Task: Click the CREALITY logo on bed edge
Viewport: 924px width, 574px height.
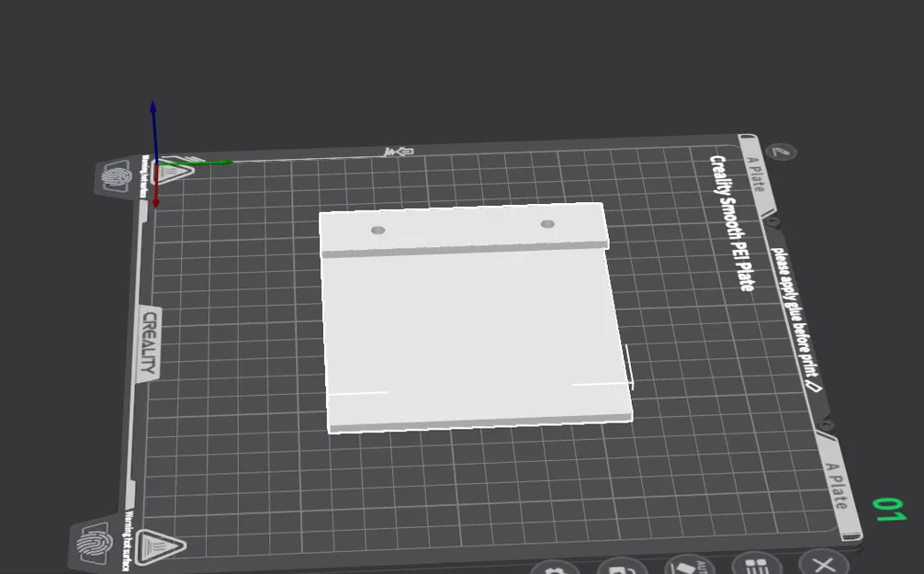Action: [151, 343]
